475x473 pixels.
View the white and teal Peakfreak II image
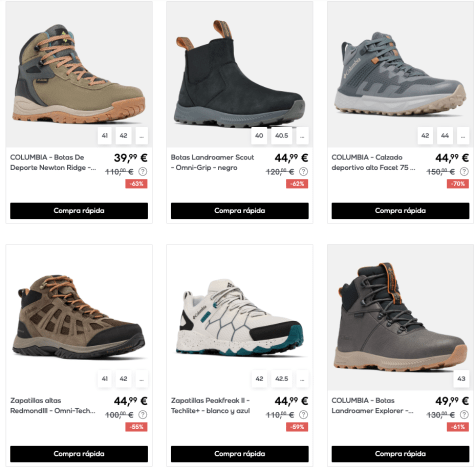pyautogui.click(x=240, y=318)
